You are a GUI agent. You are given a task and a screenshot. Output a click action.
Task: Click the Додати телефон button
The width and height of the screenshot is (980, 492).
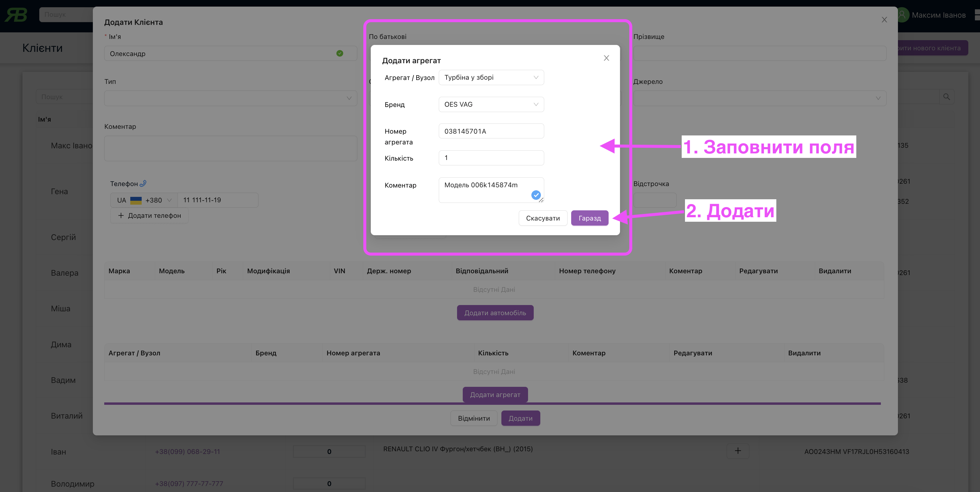149,215
